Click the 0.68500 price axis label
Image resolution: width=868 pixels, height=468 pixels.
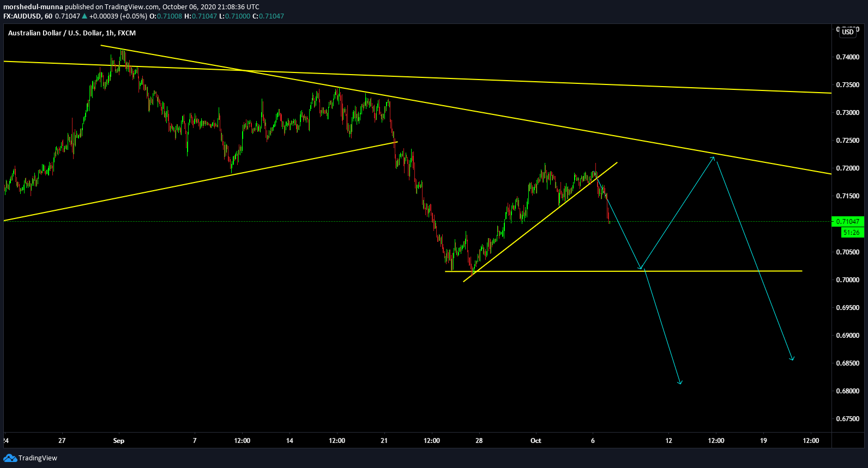[847, 363]
